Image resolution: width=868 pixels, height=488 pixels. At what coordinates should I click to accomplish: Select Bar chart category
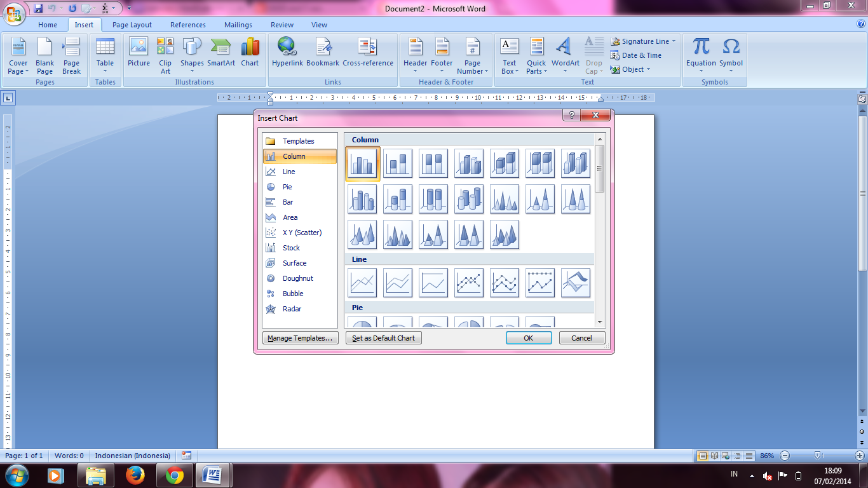[x=299, y=202]
